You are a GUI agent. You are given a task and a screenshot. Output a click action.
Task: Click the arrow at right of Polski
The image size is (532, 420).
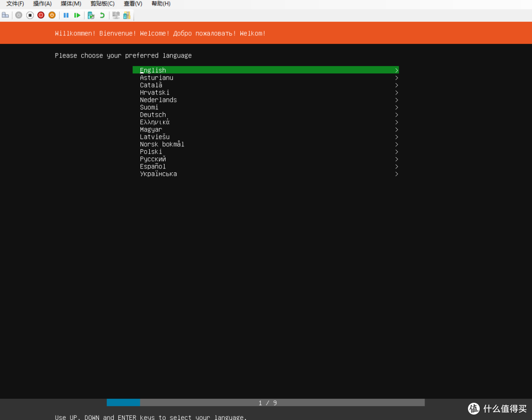click(x=396, y=152)
